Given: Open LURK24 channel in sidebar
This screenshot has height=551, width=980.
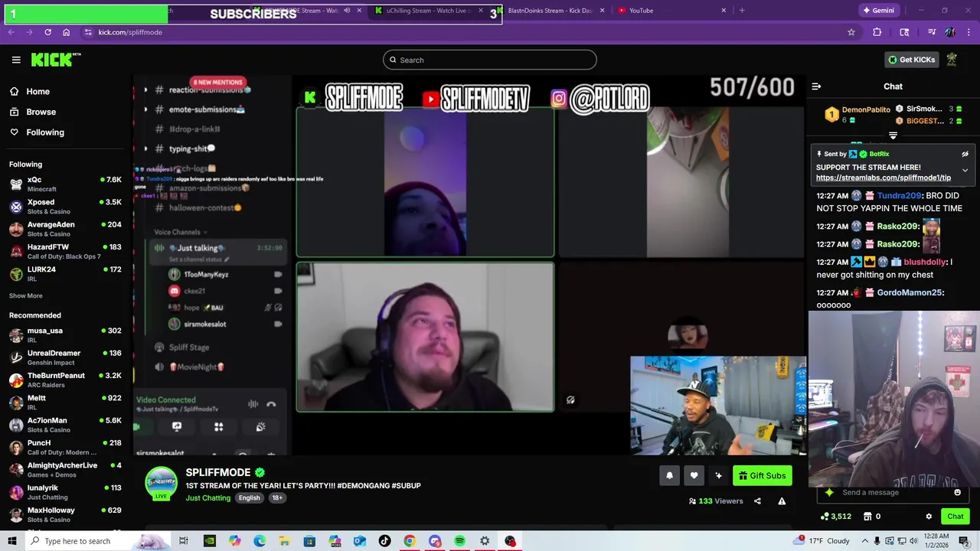Looking at the screenshot, I should point(65,273).
